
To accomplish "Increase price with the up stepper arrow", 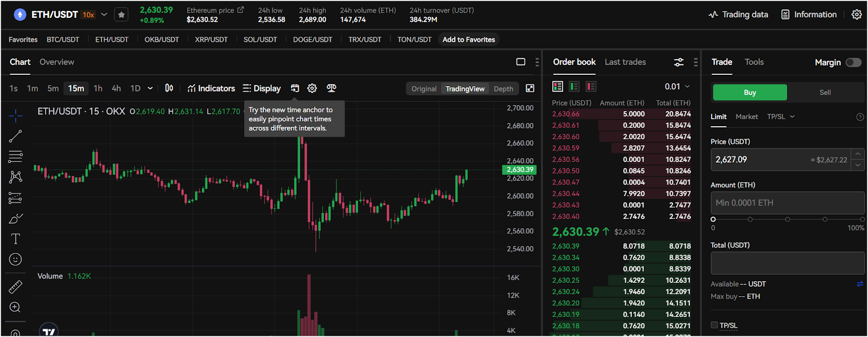I will click(858, 154).
